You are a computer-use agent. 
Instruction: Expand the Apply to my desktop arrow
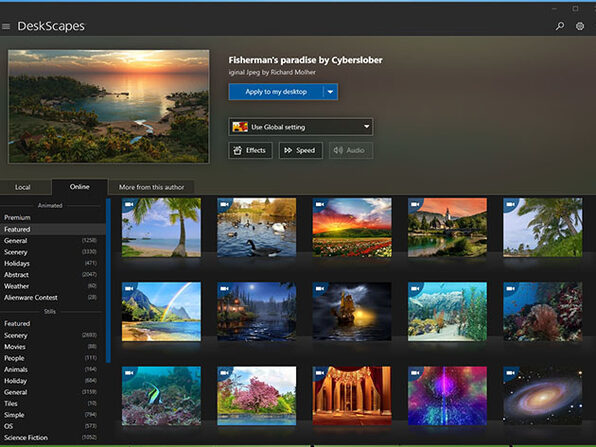point(330,92)
